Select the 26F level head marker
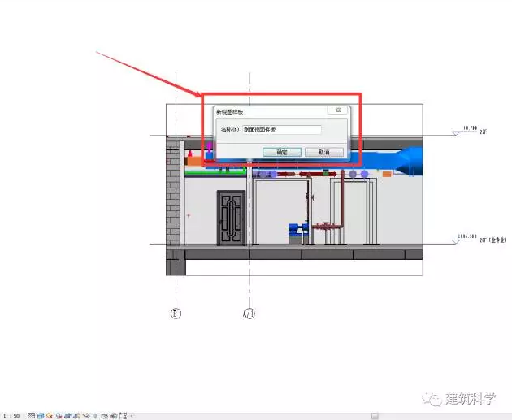 click(456, 241)
